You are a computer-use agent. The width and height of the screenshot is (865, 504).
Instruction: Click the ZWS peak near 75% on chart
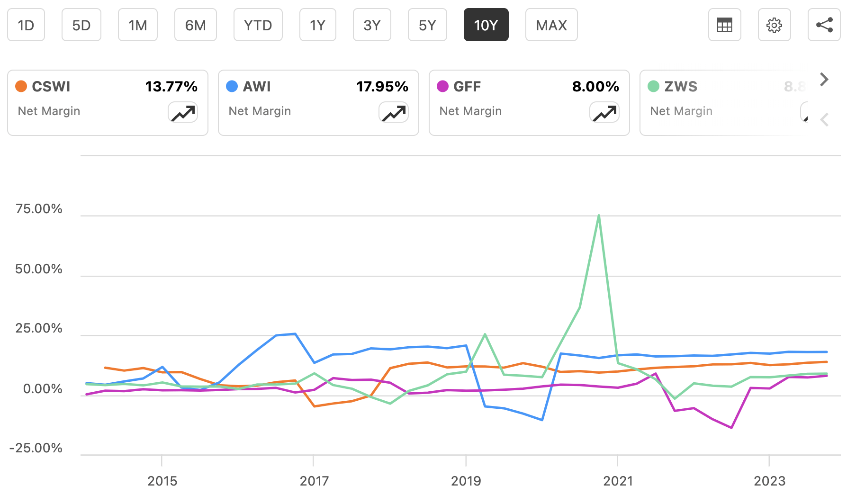coord(598,215)
